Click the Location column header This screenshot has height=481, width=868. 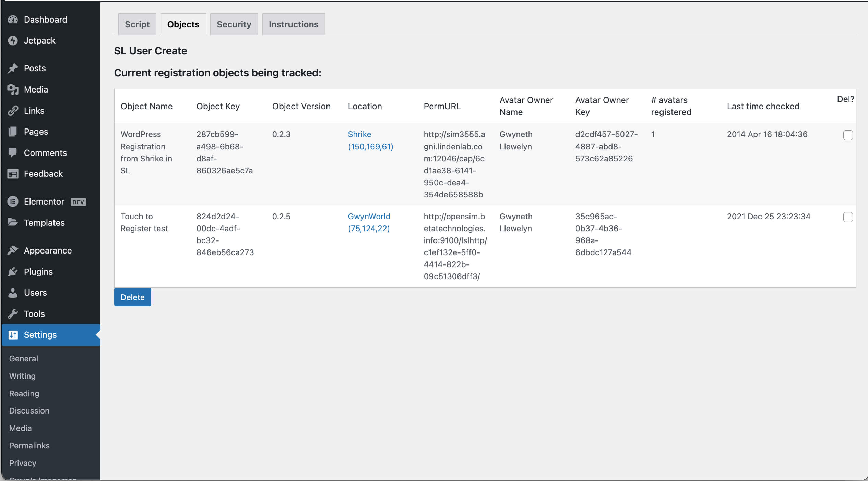(x=365, y=106)
